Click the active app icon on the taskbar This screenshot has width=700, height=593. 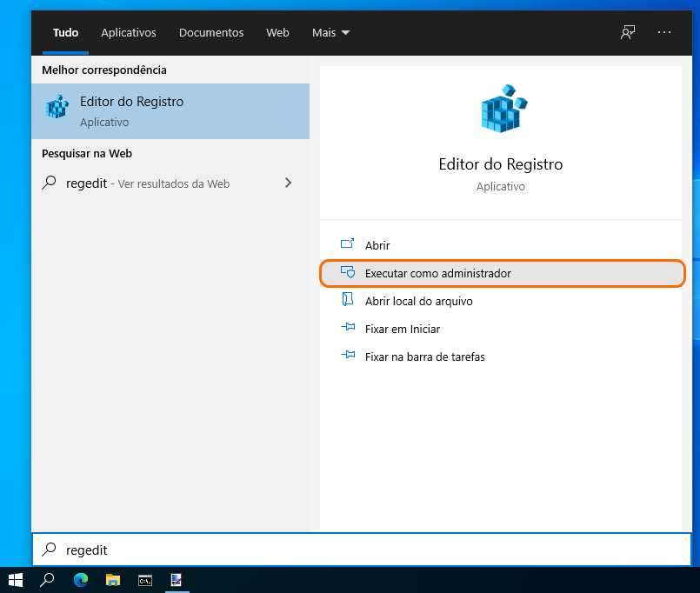177,580
